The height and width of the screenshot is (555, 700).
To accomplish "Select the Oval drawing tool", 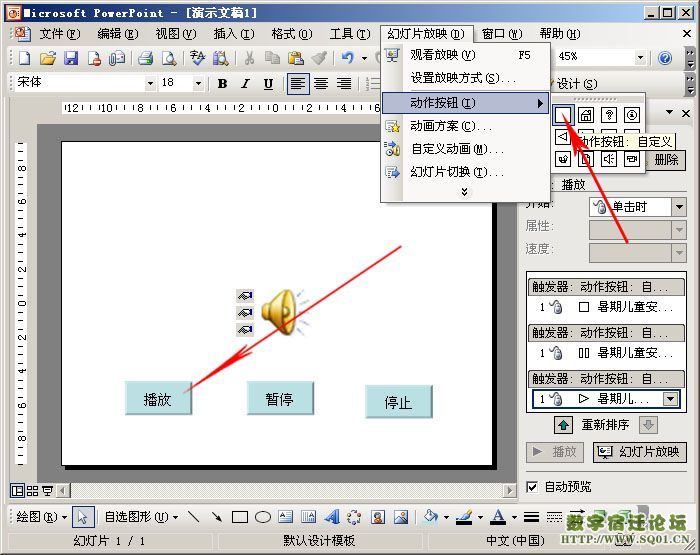I will pos(263,517).
